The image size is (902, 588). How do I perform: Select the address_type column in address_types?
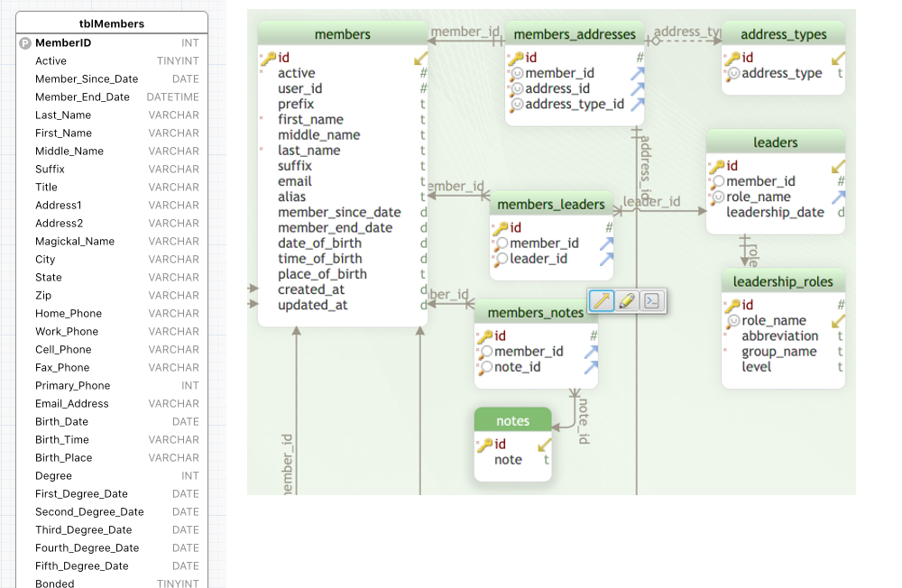[783, 74]
